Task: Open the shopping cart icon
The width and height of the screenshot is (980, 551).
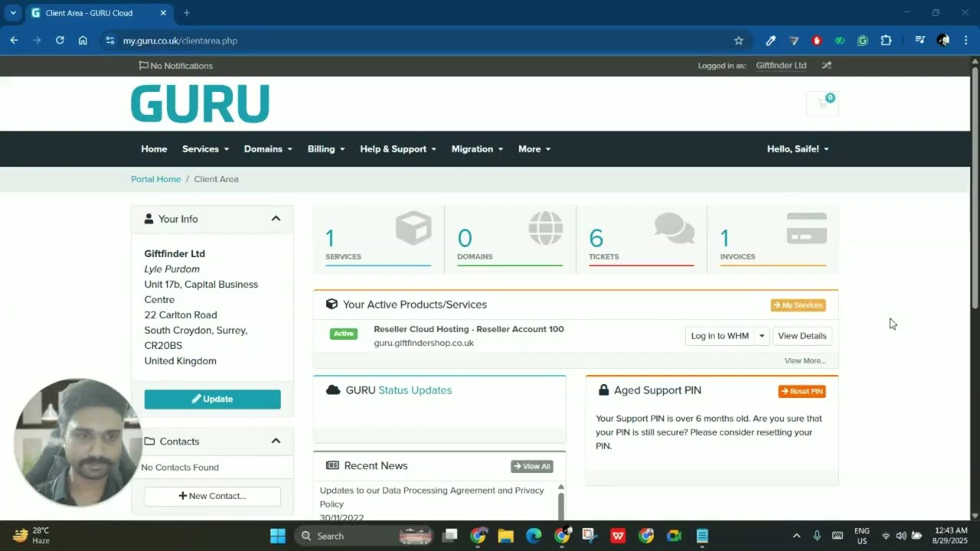Action: [823, 103]
